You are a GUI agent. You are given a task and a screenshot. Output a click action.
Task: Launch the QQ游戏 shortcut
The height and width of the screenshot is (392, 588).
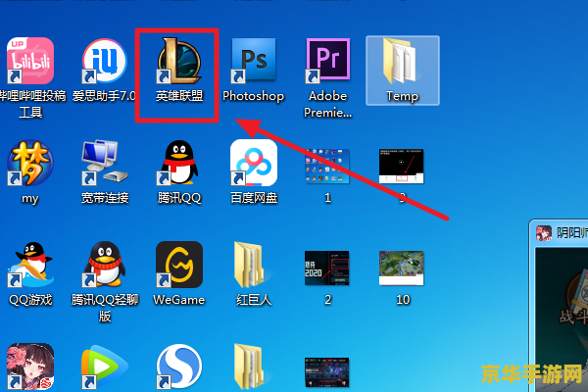point(30,265)
